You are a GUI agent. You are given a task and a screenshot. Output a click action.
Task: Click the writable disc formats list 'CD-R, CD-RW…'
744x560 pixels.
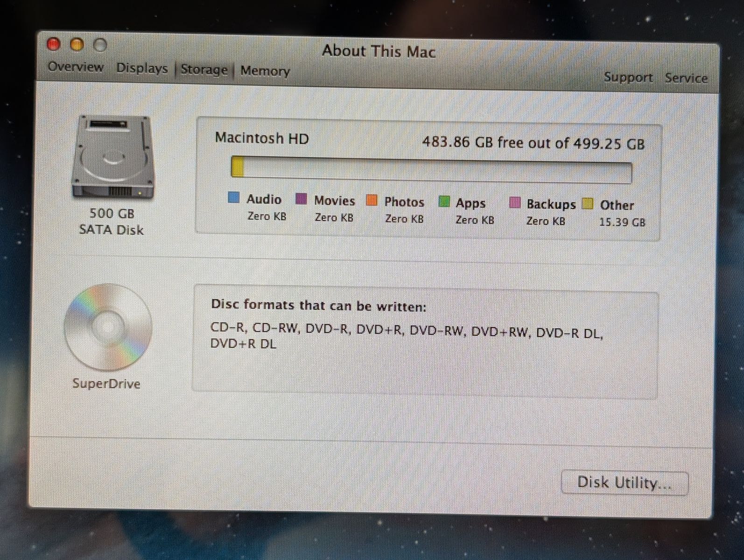(x=407, y=336)
